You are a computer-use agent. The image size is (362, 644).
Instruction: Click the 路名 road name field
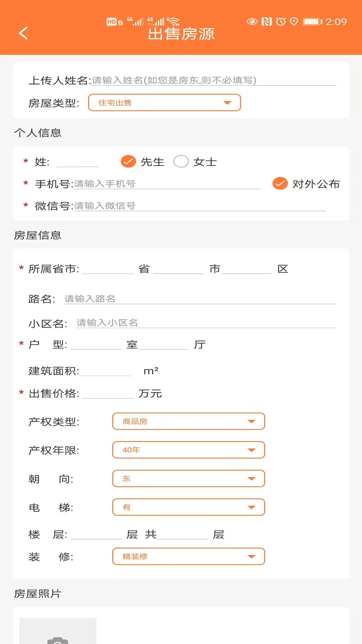coord(198,299)
